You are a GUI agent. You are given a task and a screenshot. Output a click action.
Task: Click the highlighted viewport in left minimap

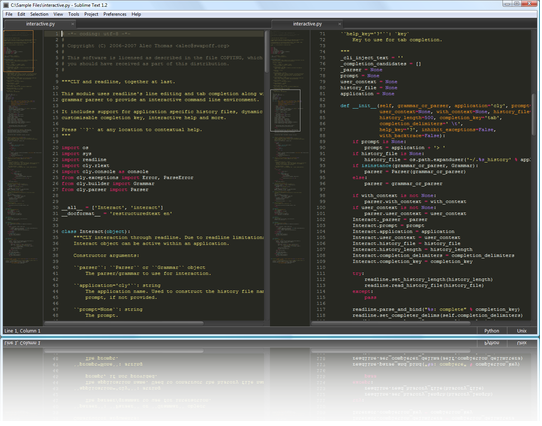point(19,51)
